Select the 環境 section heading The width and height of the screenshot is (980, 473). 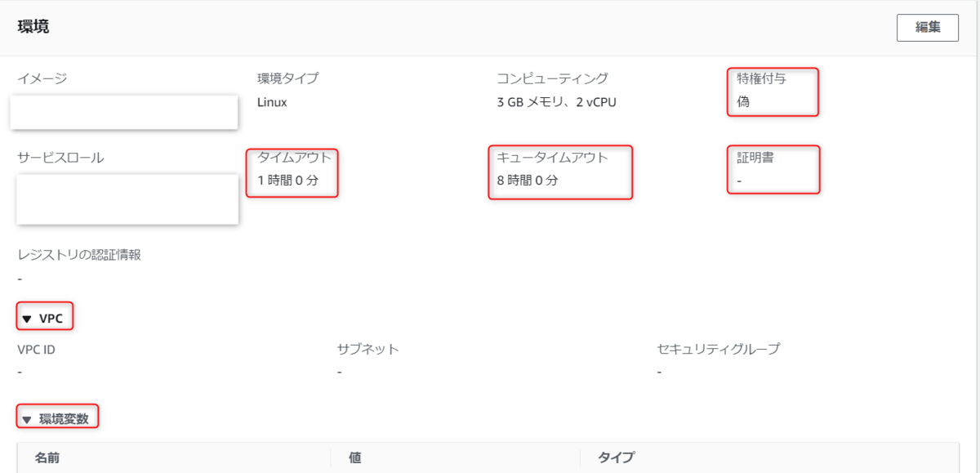tap(33, 27)
